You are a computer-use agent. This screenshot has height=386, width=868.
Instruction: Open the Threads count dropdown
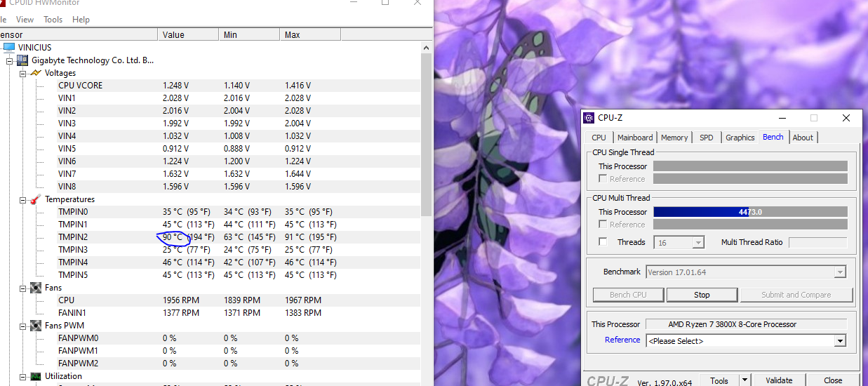(697, 242)
